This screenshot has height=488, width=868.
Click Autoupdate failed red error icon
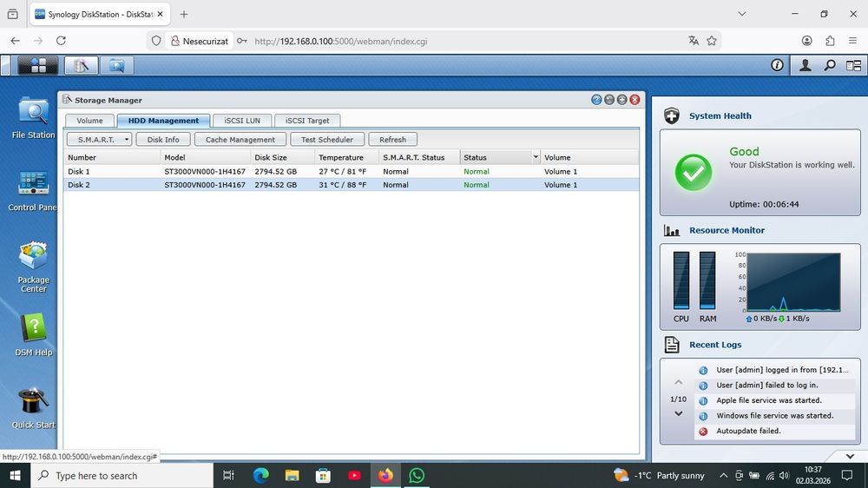coord(703,431)
